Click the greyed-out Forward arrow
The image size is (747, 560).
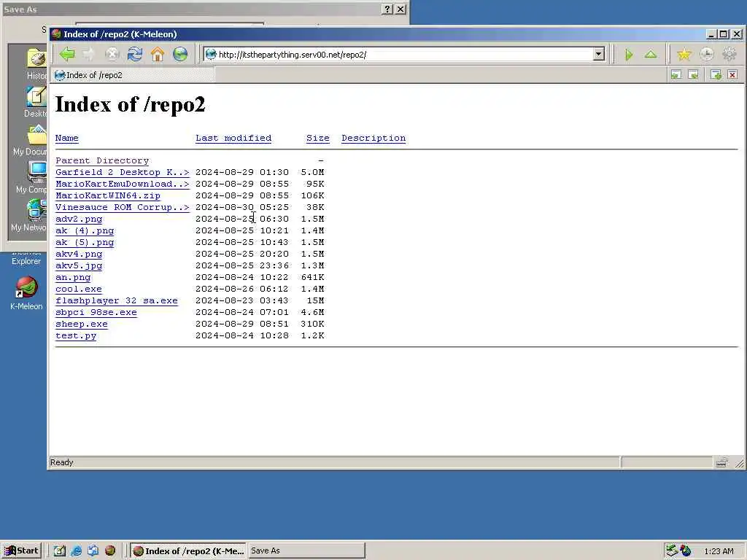pos(90,54)
